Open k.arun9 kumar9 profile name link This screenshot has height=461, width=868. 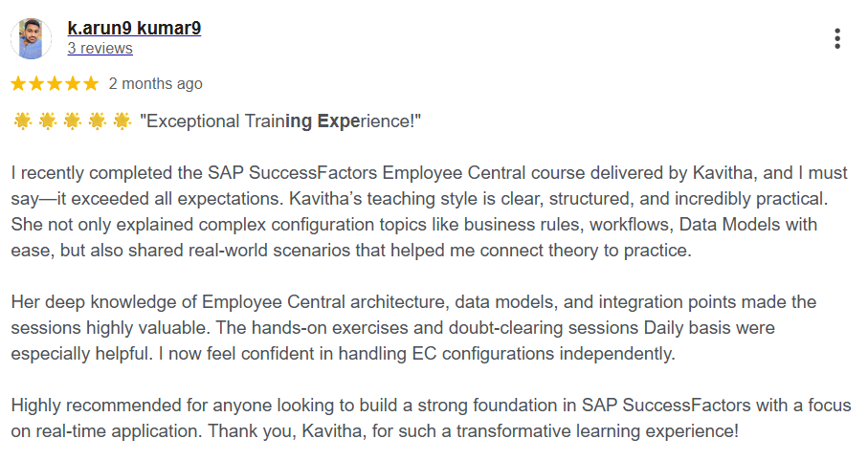pos(134,28)
